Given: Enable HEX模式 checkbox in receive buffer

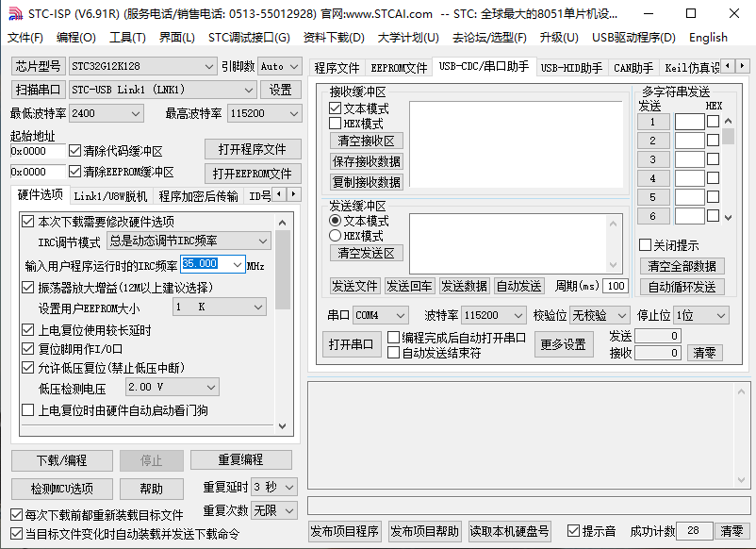Looking at the screenshot, I should [335, 124].
